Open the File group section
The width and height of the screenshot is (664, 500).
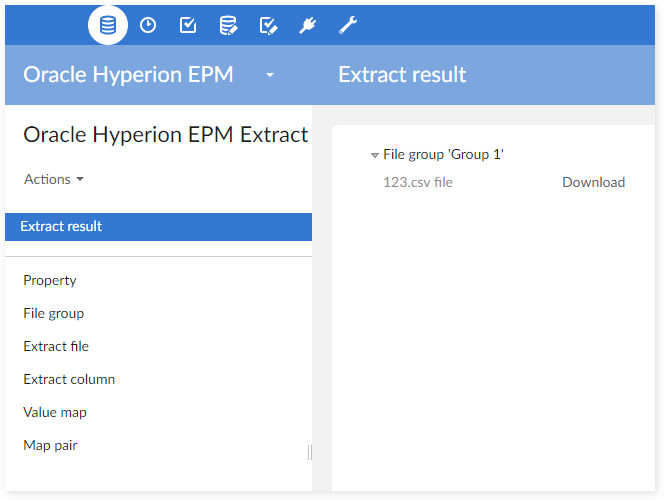click(x=54, y=313)
